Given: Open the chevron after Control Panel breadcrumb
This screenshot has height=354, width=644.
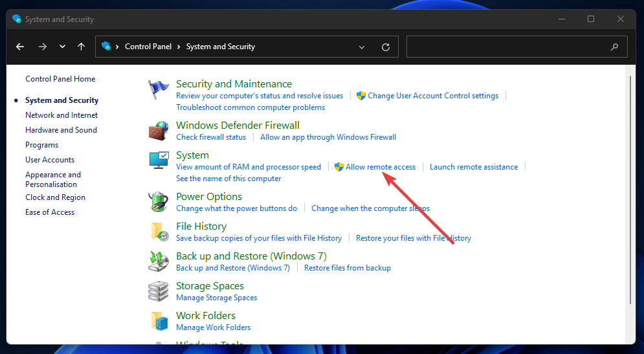Looking at the screenshot, I should 179,47.
